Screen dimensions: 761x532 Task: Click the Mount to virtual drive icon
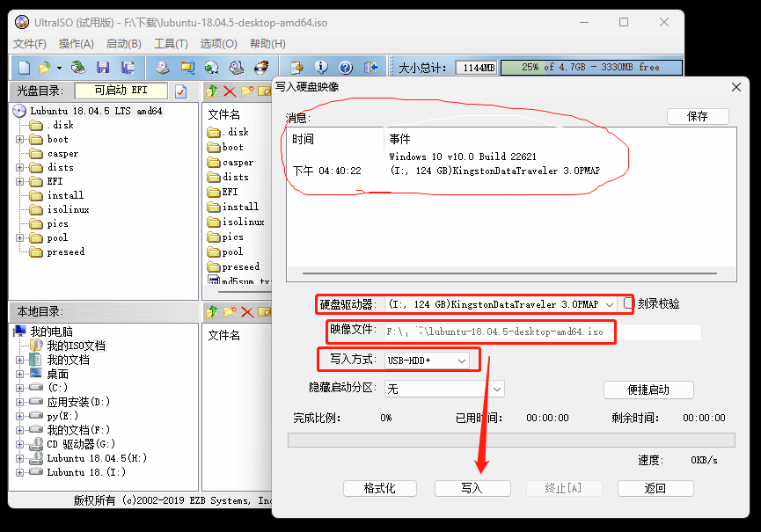point(237,68)
